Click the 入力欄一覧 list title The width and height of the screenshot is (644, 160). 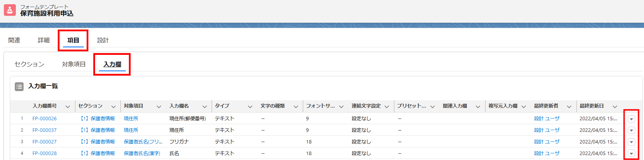point(43,86)
